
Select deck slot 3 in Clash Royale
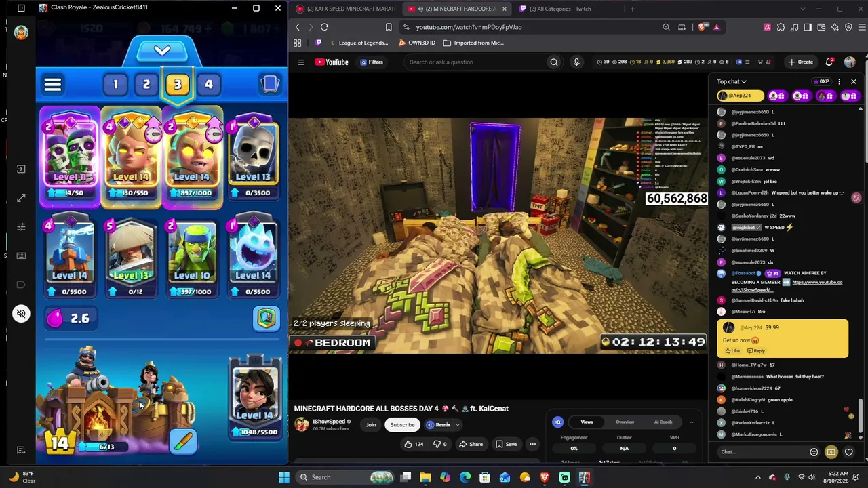tap(178, 85)
